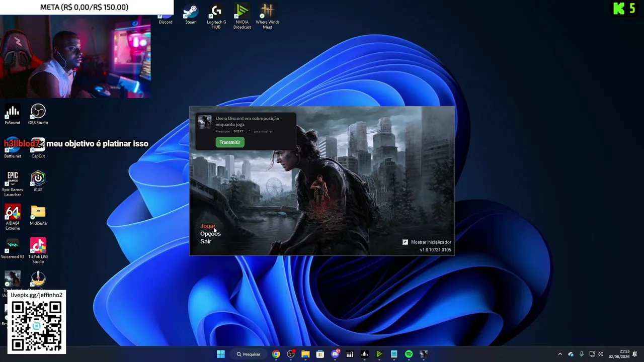Switch to FxSound in the taskbar

pos(364,354)
